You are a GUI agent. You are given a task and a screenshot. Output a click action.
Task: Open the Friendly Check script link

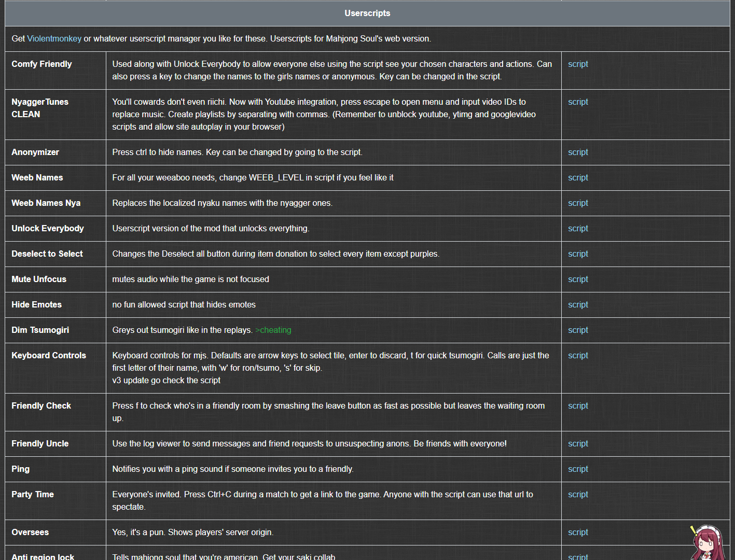[578, 405]
